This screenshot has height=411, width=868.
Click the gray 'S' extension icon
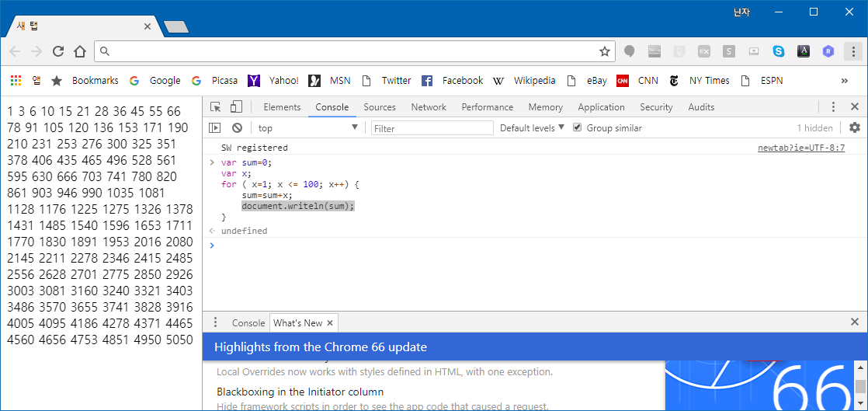(729, 51)
